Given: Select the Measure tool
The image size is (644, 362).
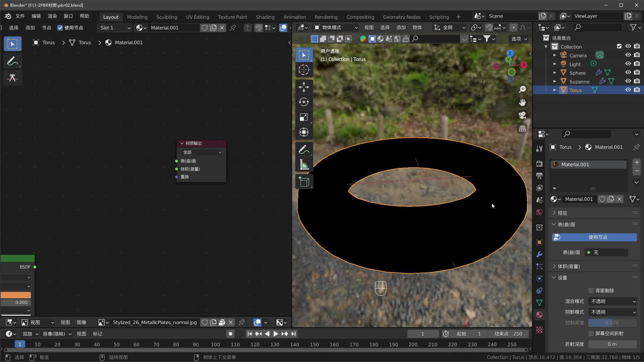Looking at the screenshot, I should [304, 165].
